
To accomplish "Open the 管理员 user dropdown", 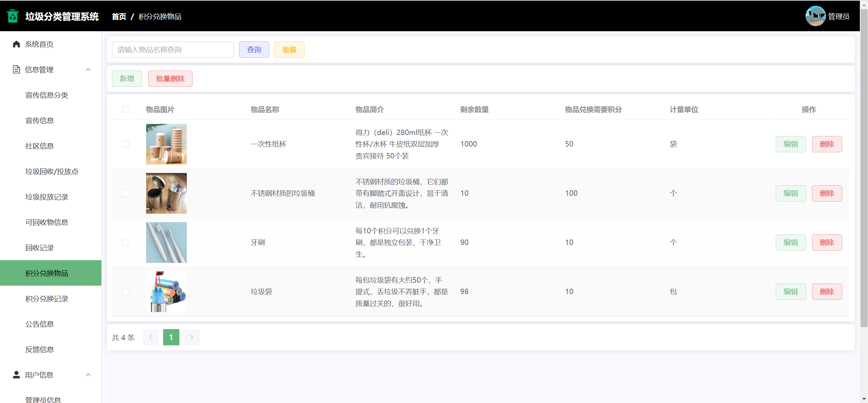I will coord(838,16).
